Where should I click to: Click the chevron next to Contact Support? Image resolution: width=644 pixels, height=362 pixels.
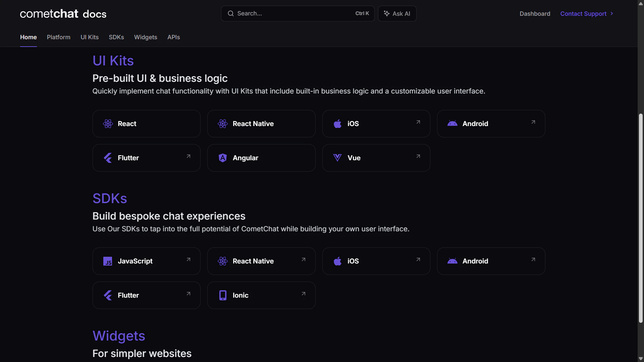tap(612, 14)
